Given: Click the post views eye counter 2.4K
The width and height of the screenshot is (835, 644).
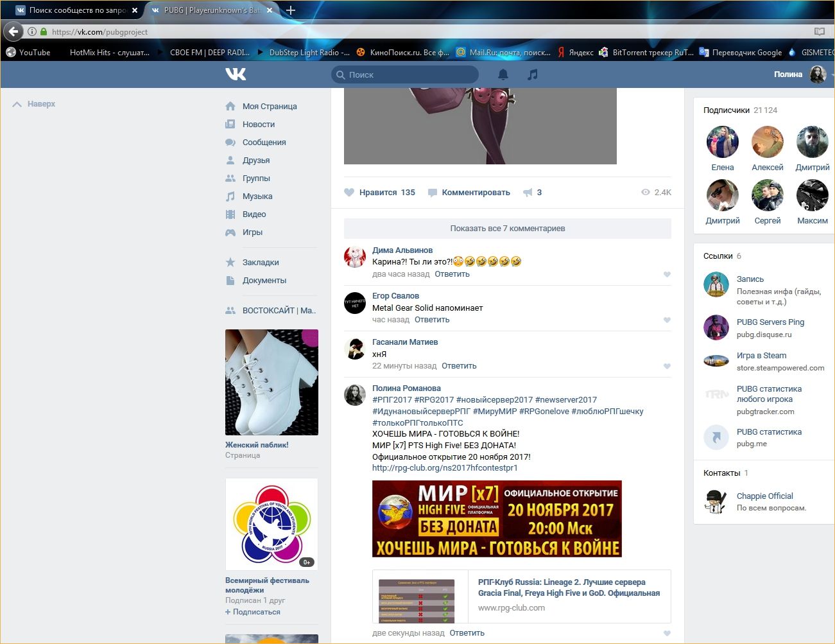Looking at the screenshot, I should [656, 192].
